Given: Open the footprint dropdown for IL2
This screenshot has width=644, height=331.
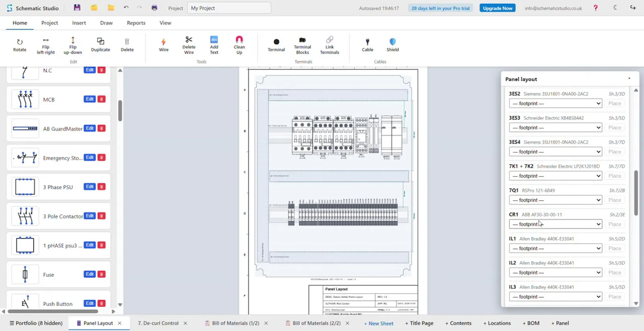Looking at the screenshot, I should 555,272.
